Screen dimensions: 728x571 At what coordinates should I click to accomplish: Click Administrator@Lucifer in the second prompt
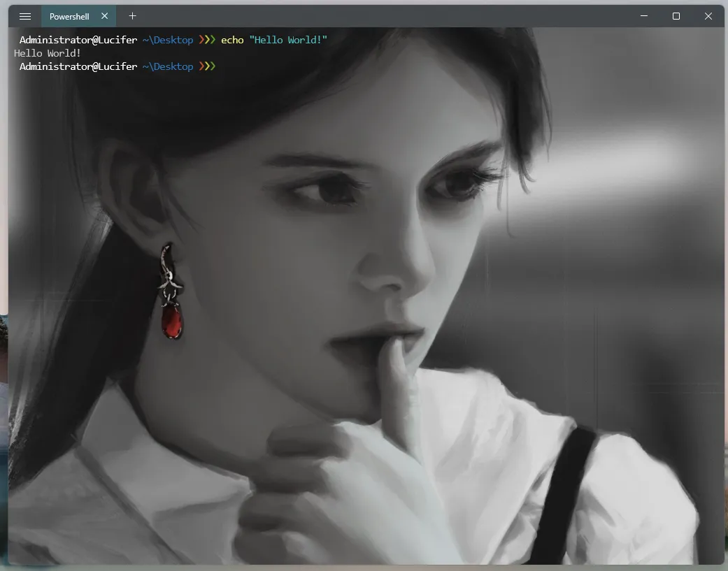click(78, 66)
